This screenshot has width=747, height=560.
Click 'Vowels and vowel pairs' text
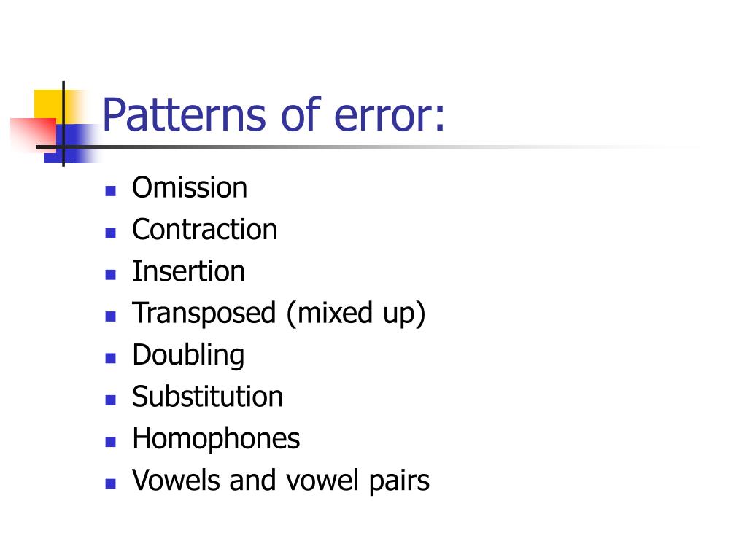[x=281, y=481]
